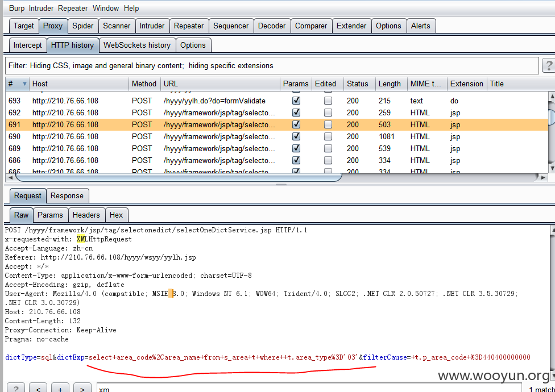Select the HTTP history sub-tab

coord(72,45)
